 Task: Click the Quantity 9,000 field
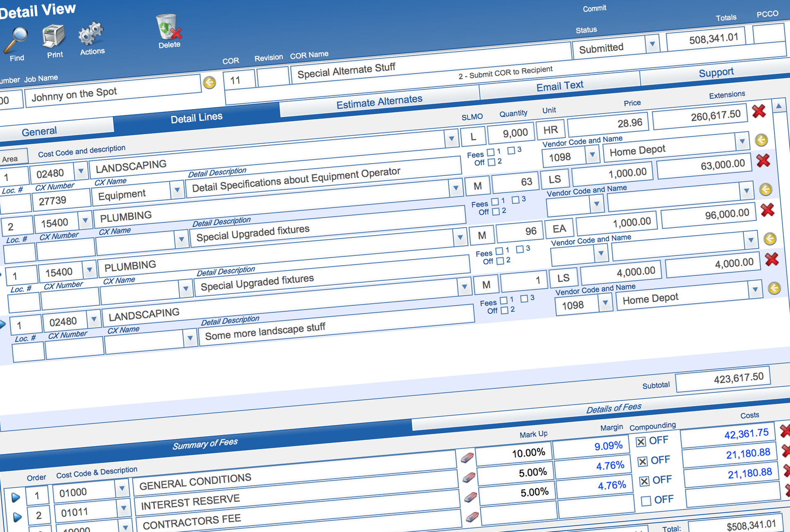pos(511,133)
